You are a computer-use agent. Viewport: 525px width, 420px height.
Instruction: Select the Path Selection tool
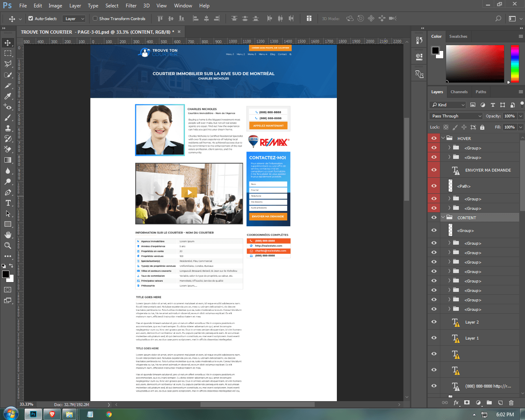(x=8, y=213)
